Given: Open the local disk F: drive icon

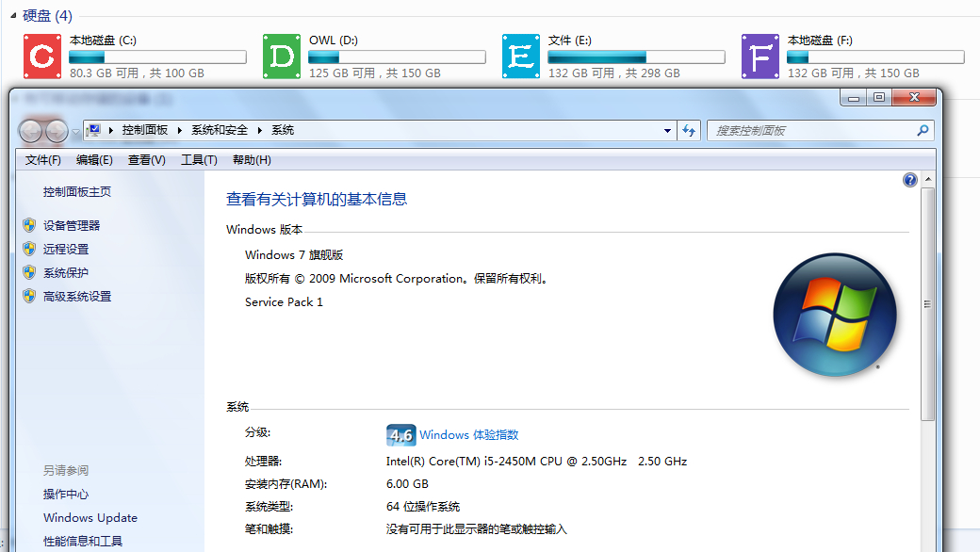Looking at the screenshot, I should (x=760, y=57).
